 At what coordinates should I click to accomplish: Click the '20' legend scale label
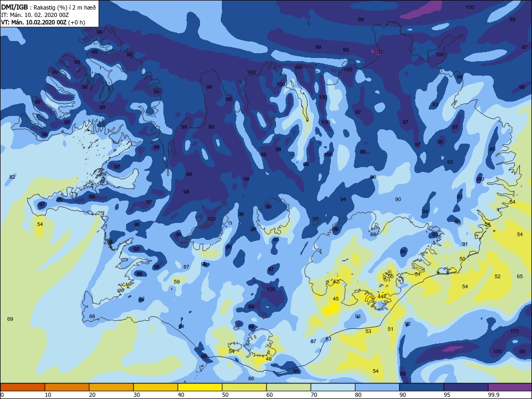pos(92,395)
